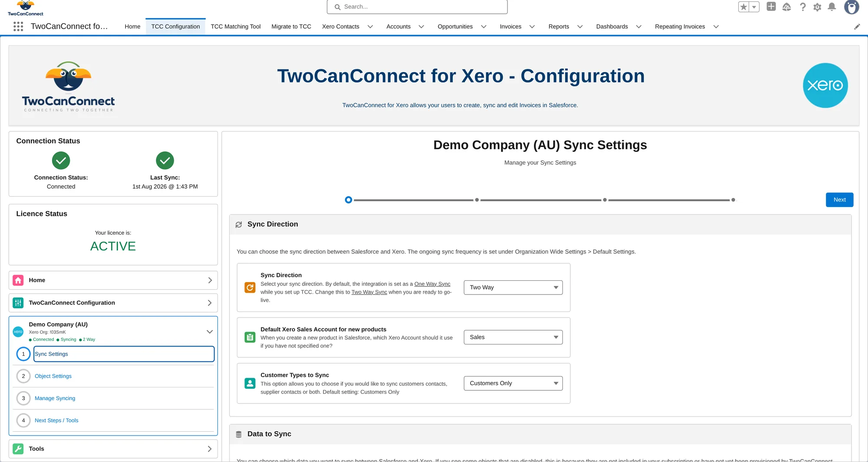Click into the global Search field
This screenshot has height=462, width=868.
click(x=417, y=7)
